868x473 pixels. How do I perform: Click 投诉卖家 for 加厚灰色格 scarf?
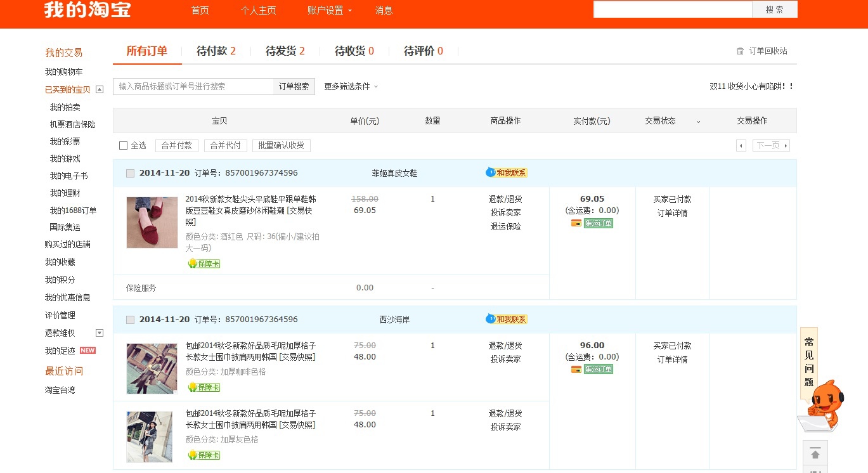(x=505, y=427)
